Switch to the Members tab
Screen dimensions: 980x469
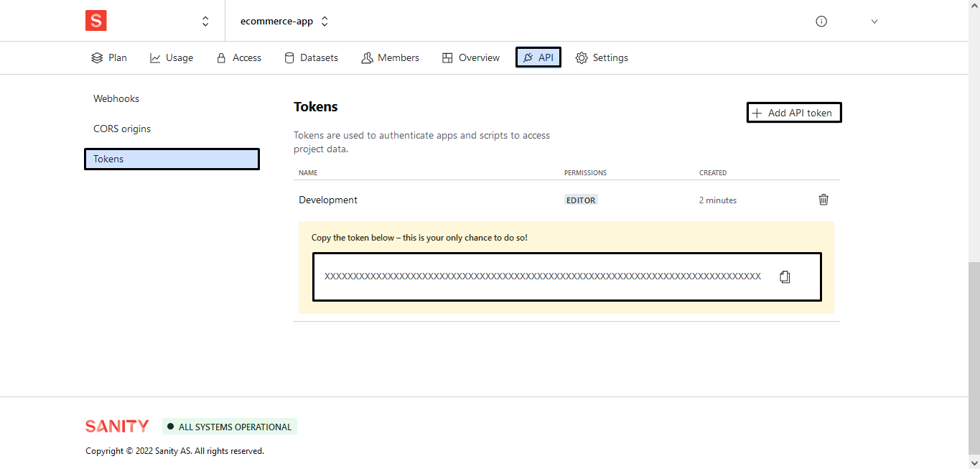[x=390, y=57]
